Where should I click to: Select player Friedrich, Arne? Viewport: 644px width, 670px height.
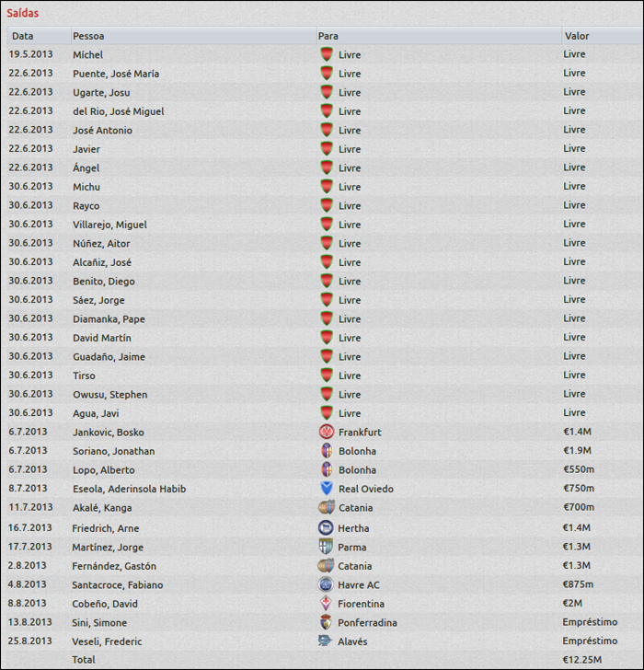click(x=105, y=528)
